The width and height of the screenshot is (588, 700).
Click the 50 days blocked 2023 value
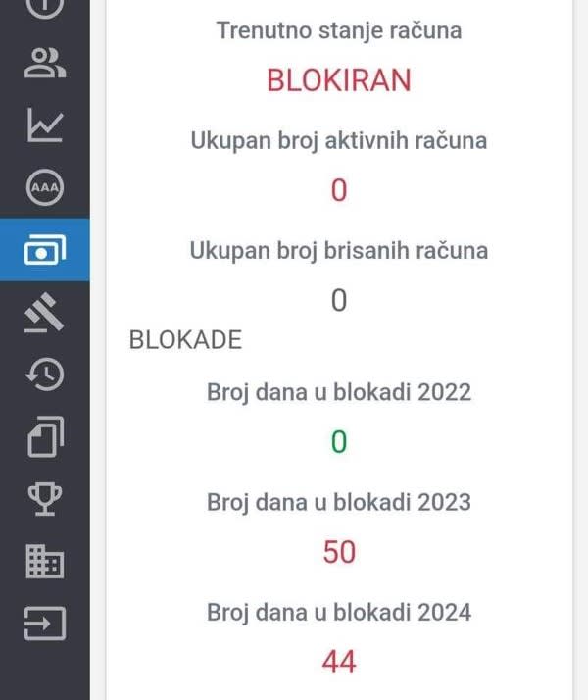click(x=339, y=552)
